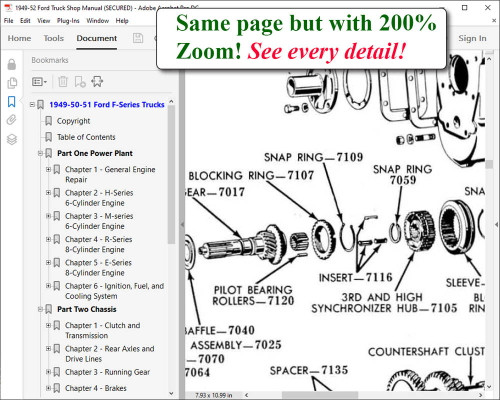Click the right pane collapse arrow
500x400 pixels.
(497, 225)
